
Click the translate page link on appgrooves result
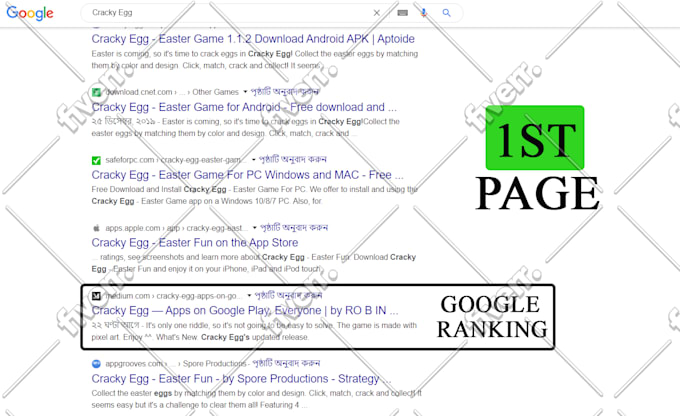pos(286,363)
